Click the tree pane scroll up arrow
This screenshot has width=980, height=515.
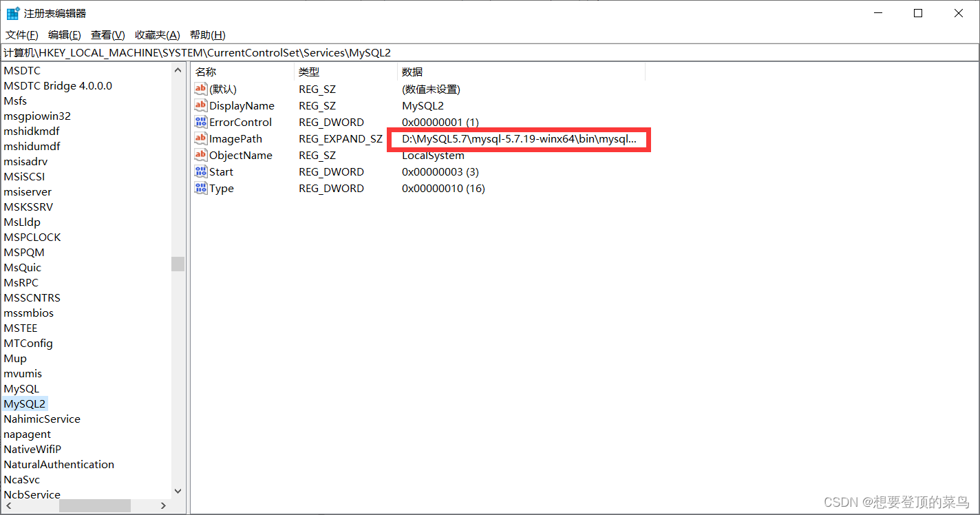(x=178, y=70)
